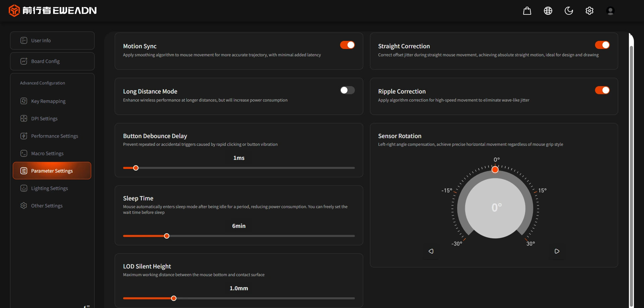The width and height of the screenshot is (644, 308).
Task: Click the Sleep Time slider handle
Action: [x=167, y=236]
